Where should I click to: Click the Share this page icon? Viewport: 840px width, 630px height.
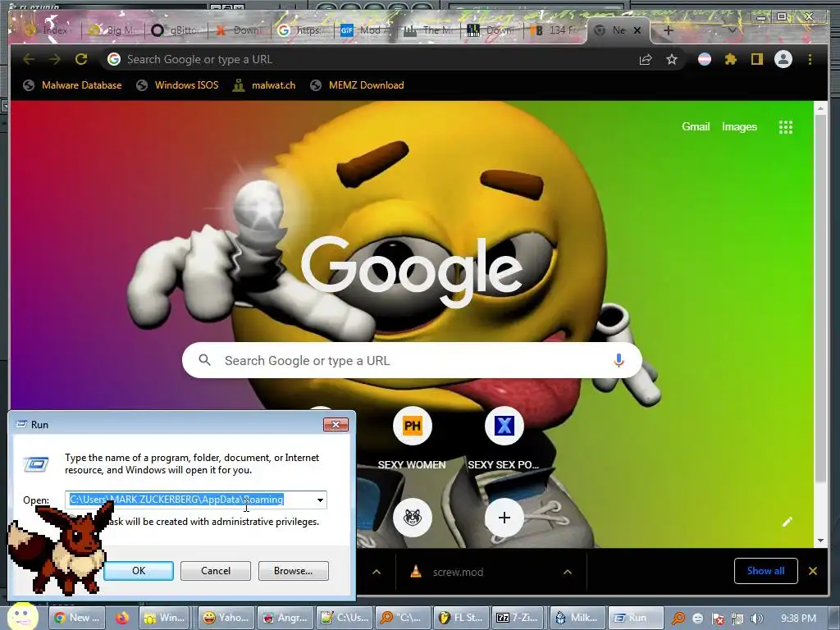(x=646, y=59)
